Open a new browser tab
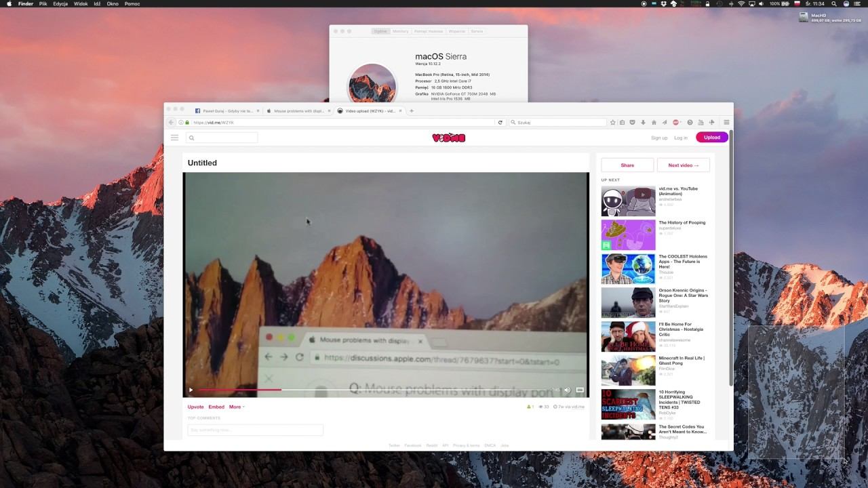This screenshot has width=868, height=488. (x=411, y=110)
